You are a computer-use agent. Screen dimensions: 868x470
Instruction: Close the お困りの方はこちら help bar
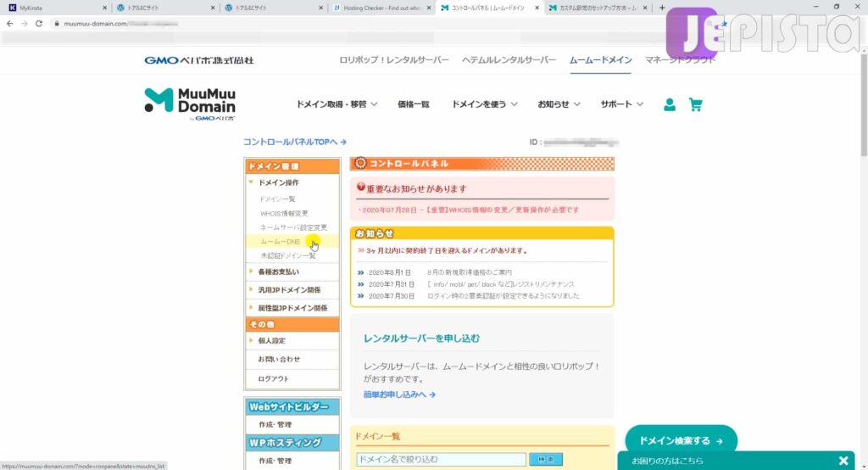point(843,461)
